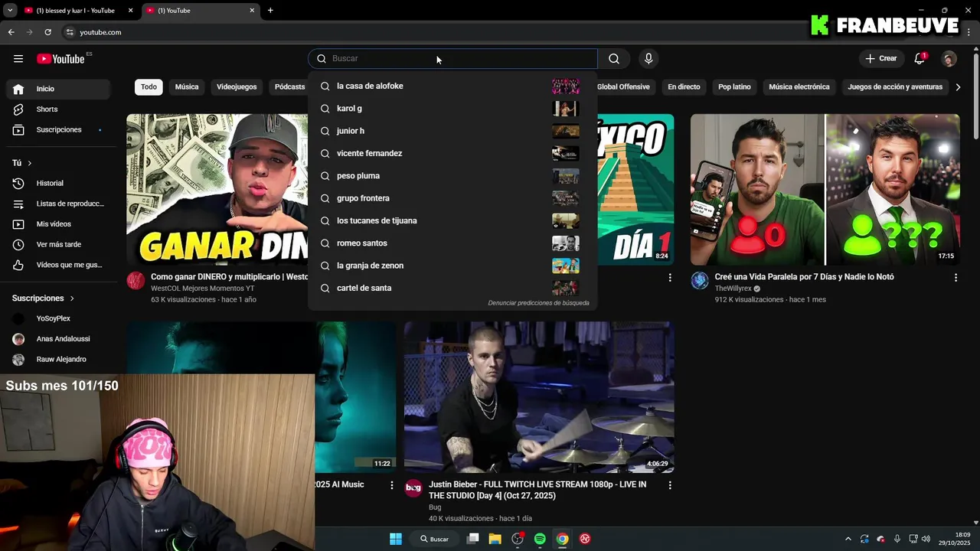
Task: Go back with browser back arrow
Action: (x=11, y=32)
